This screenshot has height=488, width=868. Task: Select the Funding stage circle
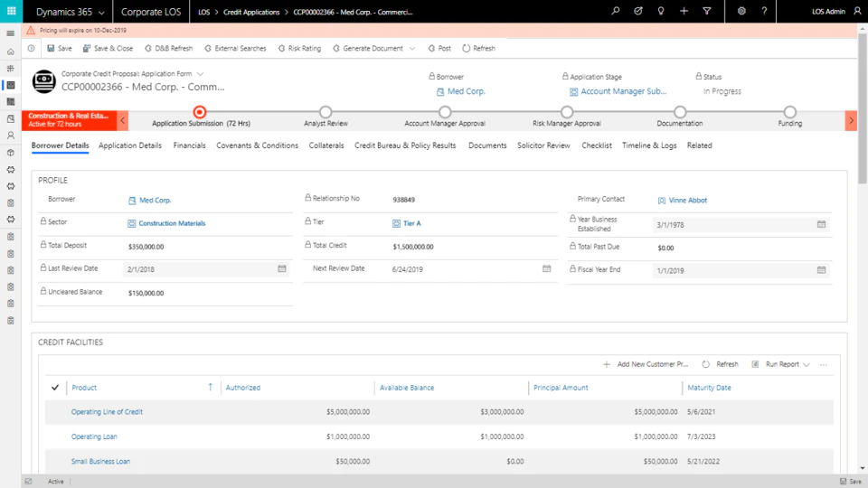coord(790,112)
